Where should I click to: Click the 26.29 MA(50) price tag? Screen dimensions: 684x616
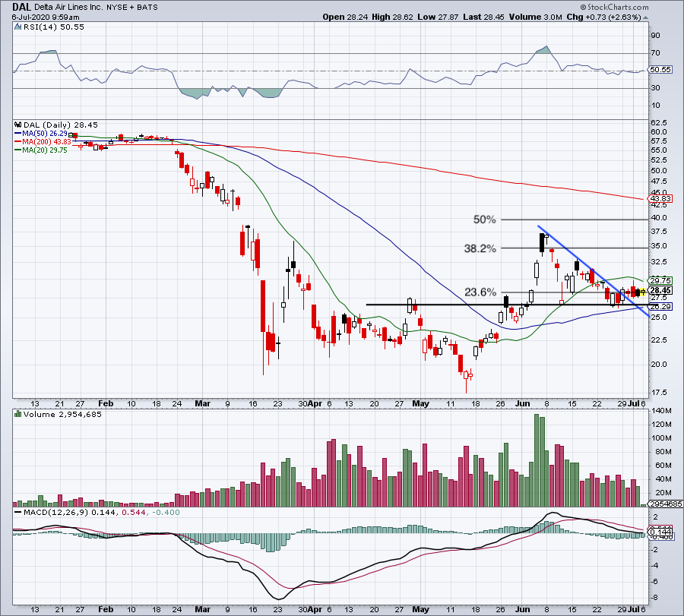point(660,307)
